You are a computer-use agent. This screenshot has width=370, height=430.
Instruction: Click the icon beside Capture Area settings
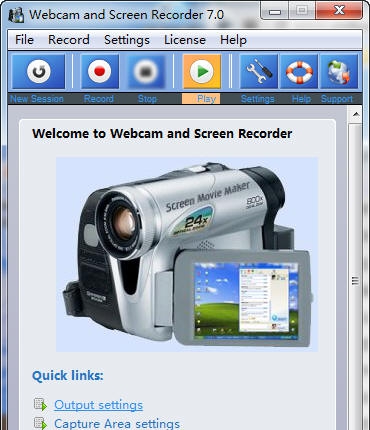pos(41,423)
